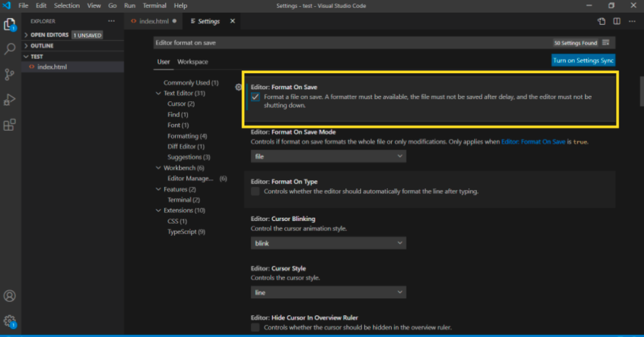
Task: Select Formatting (4) settings category
Action: [187, 136]
